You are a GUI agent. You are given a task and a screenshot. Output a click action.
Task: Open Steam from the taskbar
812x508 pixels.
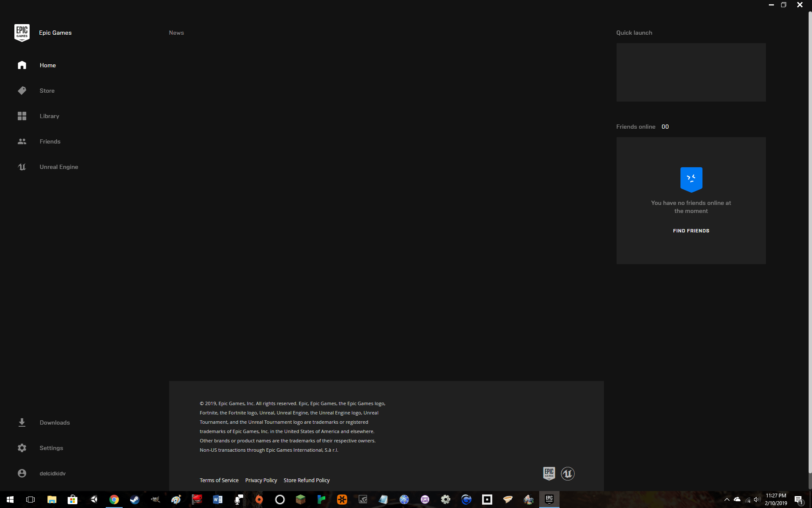click(134, 500)
